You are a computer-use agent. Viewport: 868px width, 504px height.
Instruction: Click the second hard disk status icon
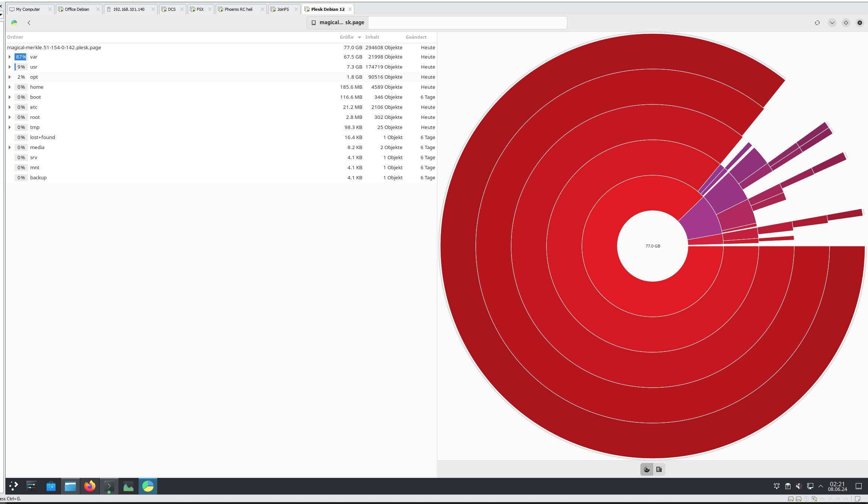pos(799,499)
